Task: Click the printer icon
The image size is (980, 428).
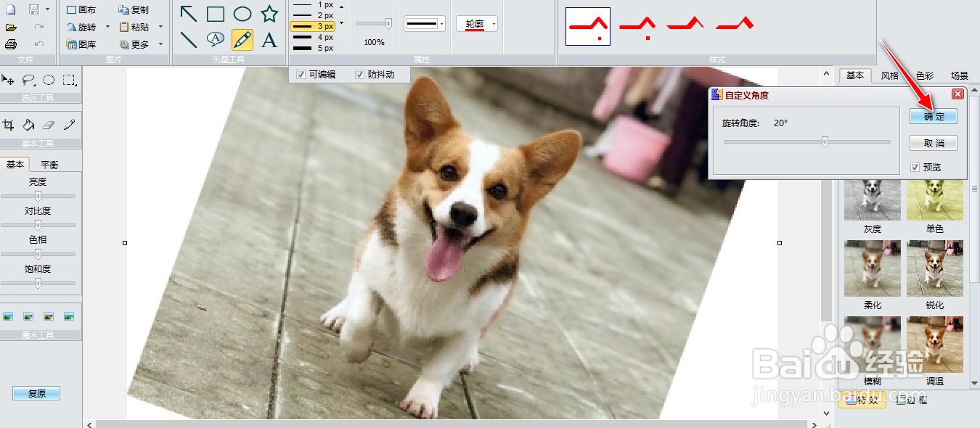Action: [11, 44]
